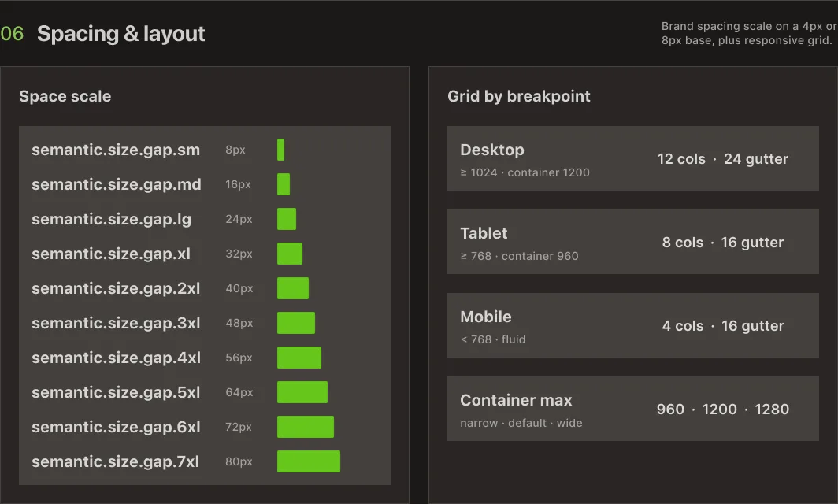Click the green bar for gap.xl

coord(290,254)
